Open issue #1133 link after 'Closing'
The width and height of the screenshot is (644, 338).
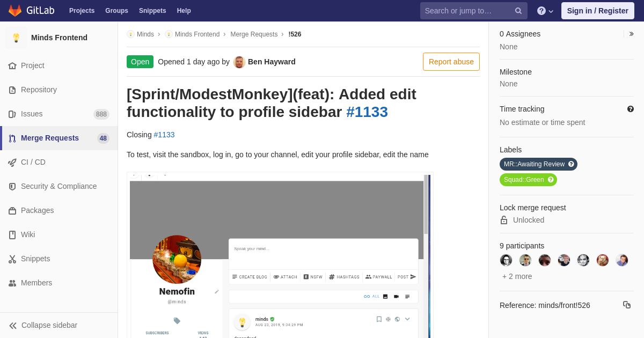(164, 135)
